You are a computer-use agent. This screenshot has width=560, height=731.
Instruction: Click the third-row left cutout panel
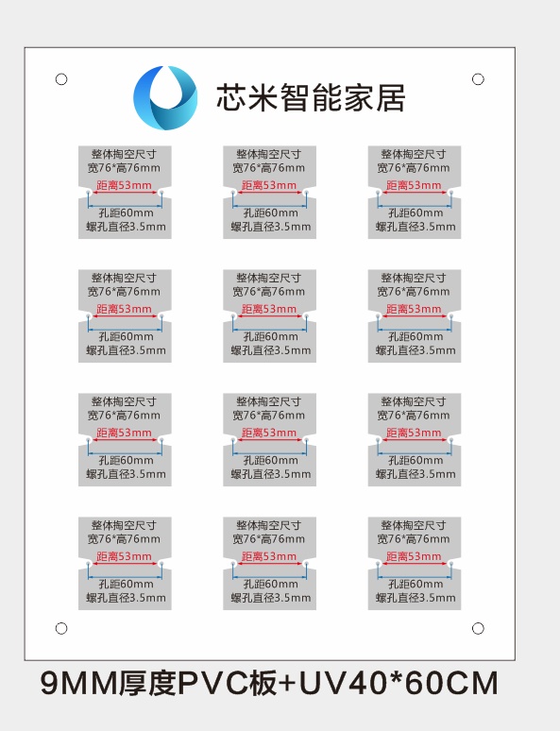pos(125,439)
